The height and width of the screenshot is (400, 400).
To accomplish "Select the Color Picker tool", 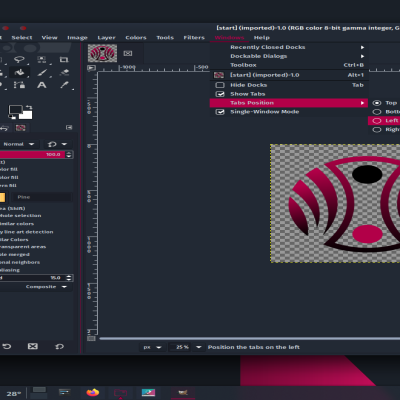I will 64,85.
